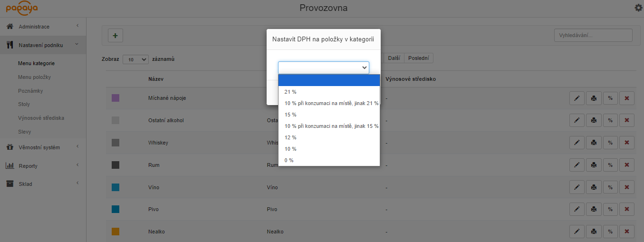The width and height of the screenshot is (644, 242).
Task: Expand the Administrace sidebar section
Action: click(x=43, y=27)
